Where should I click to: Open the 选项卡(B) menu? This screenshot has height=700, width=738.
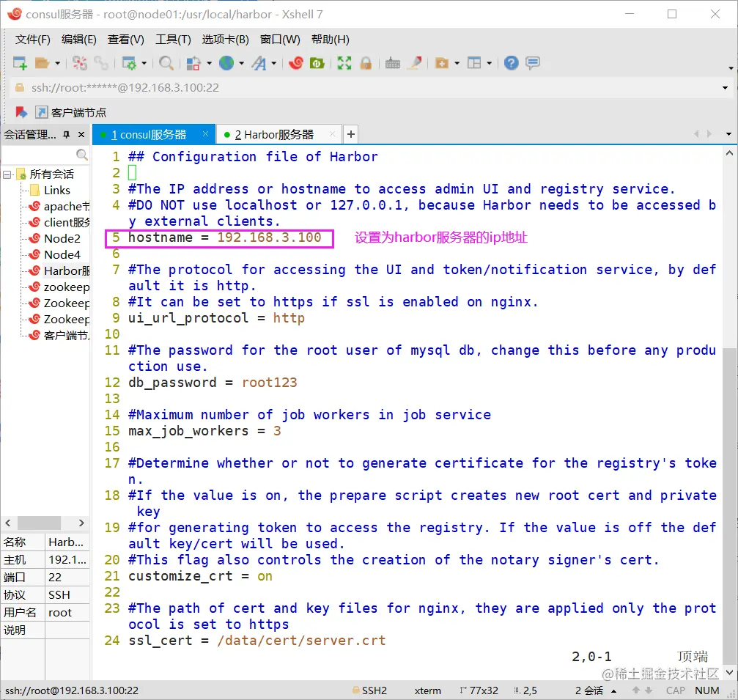[x=226, y=40]
